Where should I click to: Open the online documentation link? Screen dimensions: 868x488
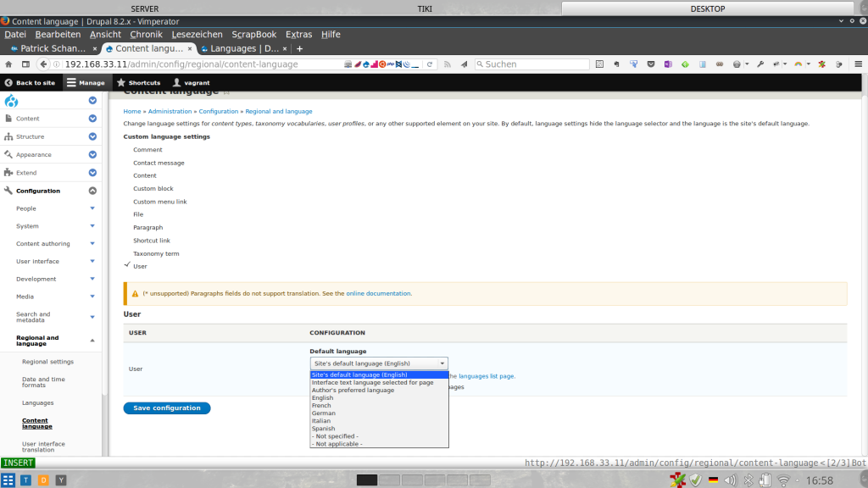tap(378, 294)
